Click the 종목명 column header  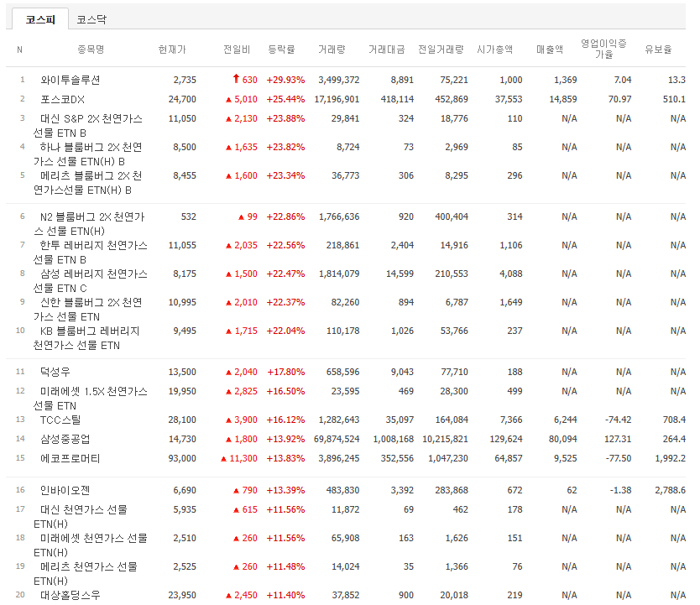pyautogui.click(x=91, y=49)
